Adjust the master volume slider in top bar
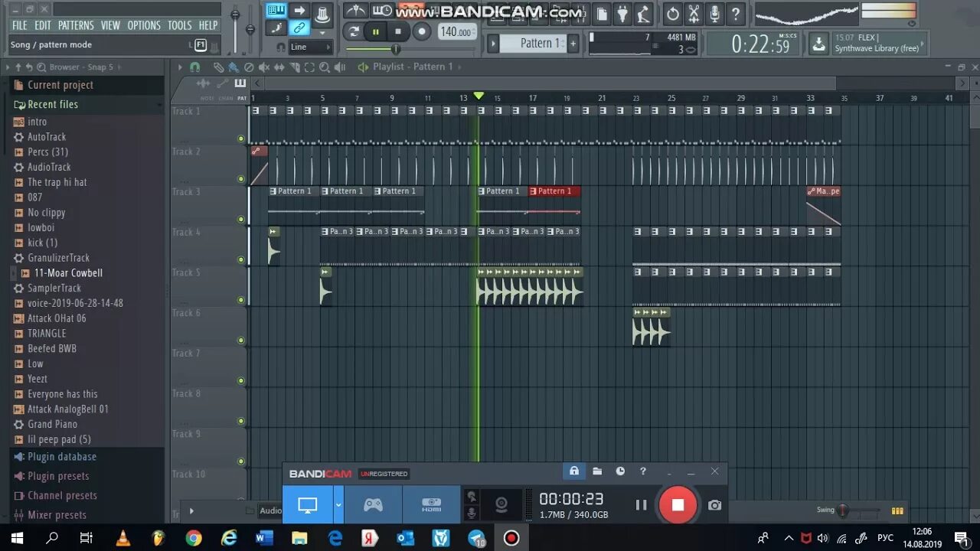 point(235,16)
